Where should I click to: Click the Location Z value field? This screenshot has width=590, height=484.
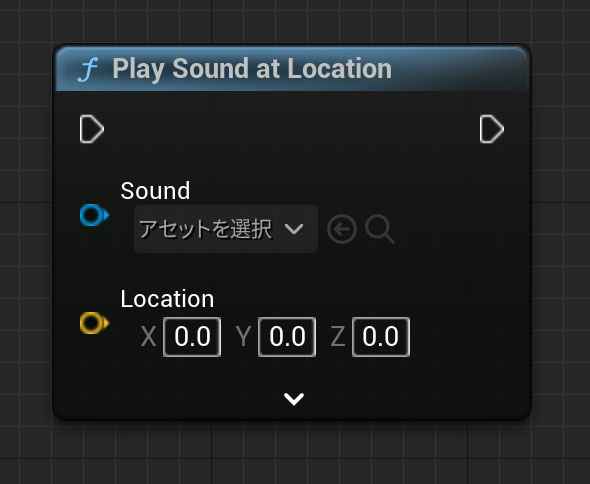click(381, 336)
